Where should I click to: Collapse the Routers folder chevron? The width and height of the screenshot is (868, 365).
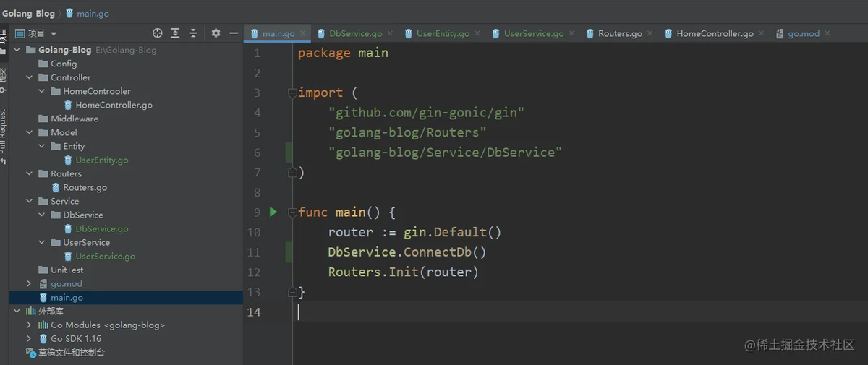point(30,173)
